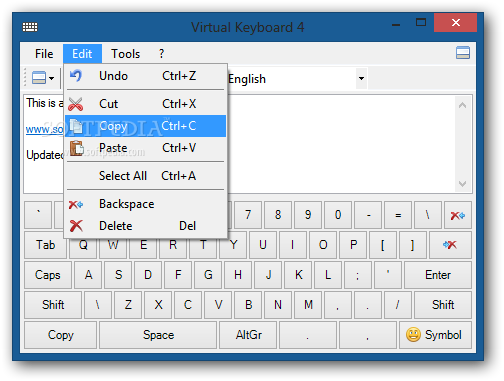Click the Z letter key
Screen dimensions: 504x381
(128, 305)
